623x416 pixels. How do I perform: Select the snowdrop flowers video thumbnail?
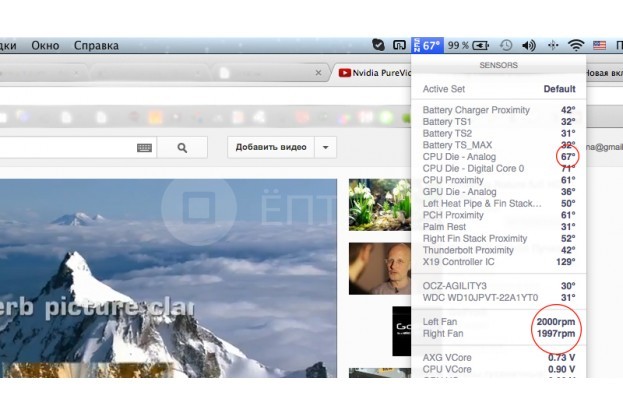[x=380, y=205]
